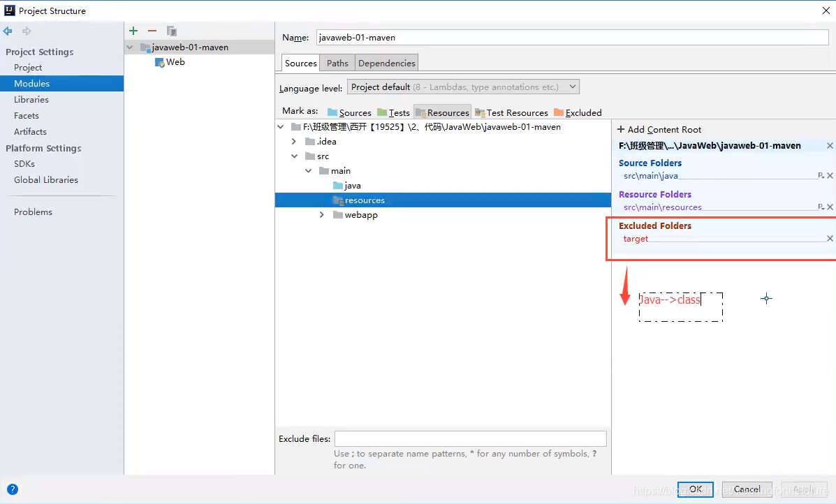Screen dimensions: 836x504
Task: Toggle Resources mark for folder
Action: pyautogui.click(x=443, y=112)
